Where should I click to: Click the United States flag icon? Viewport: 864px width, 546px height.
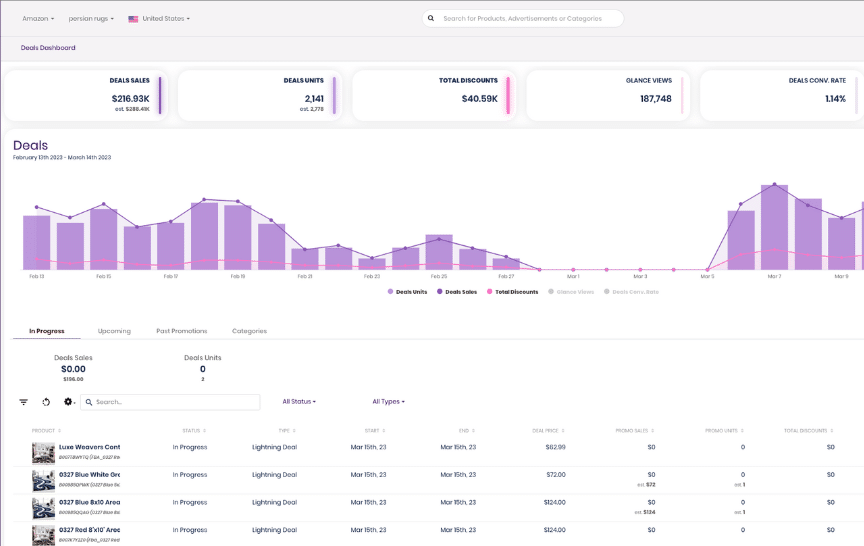pyautogui.click(x=133, y=19)
